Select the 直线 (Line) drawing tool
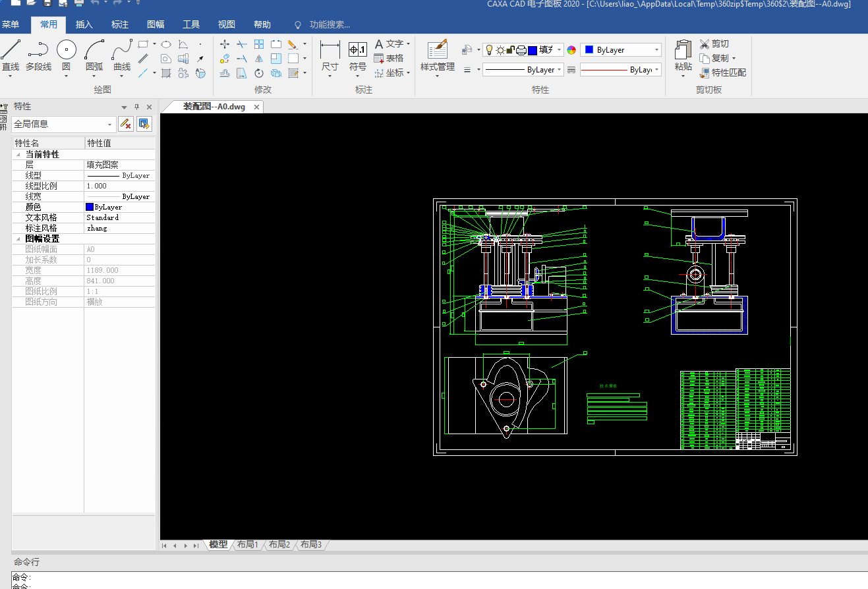The height and width of the screenshot is (589, 868). click(x=11, y=55)
